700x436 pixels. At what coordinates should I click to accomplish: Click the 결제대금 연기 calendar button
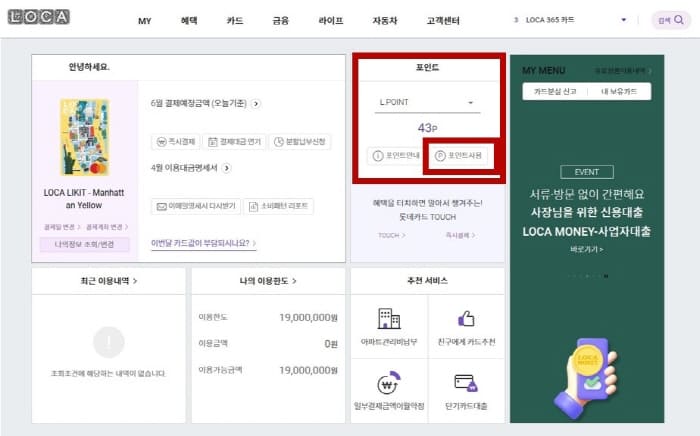point(234,142)
